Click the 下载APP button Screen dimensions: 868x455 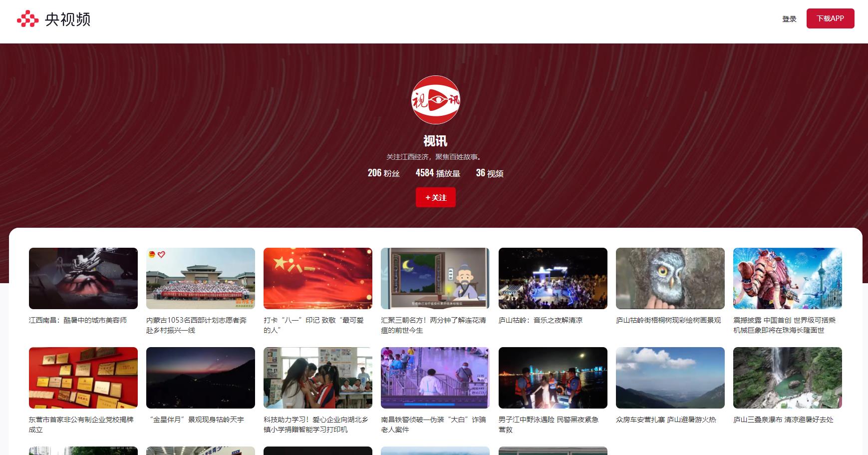830,18
